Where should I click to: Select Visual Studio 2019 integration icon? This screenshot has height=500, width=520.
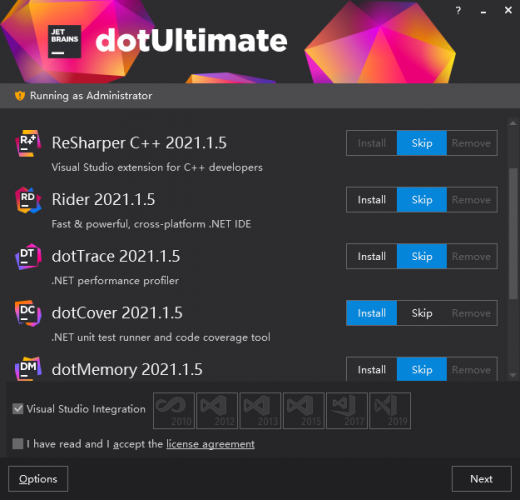[390, 411]
